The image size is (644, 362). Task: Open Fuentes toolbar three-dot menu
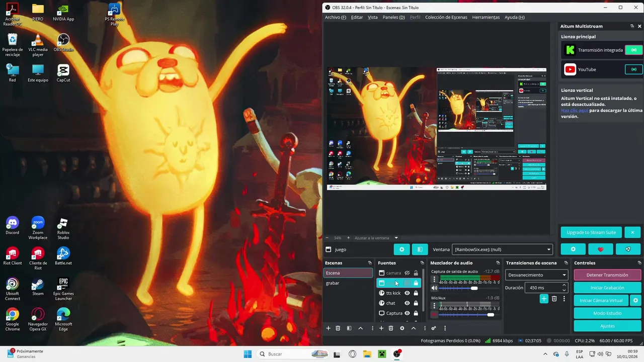click(425, 328)
